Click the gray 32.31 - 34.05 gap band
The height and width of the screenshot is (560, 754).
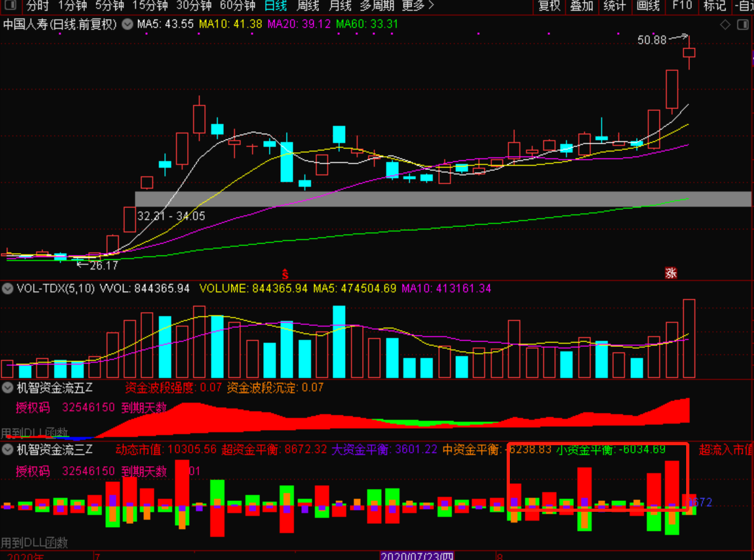(x=443, y=199)
